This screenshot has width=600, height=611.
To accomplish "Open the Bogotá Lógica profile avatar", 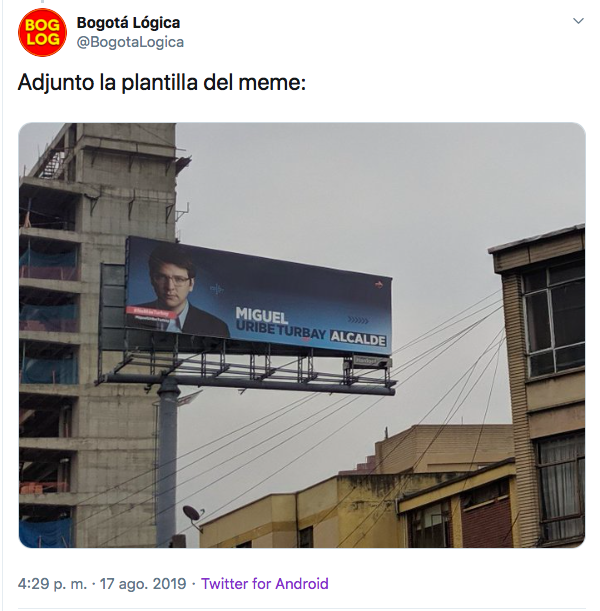I will coord(42,32).
